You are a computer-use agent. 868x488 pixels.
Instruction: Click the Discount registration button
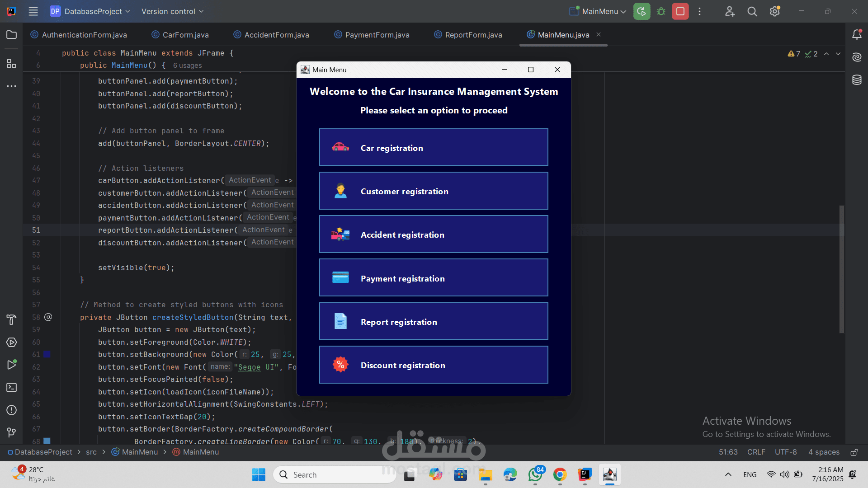433,365
